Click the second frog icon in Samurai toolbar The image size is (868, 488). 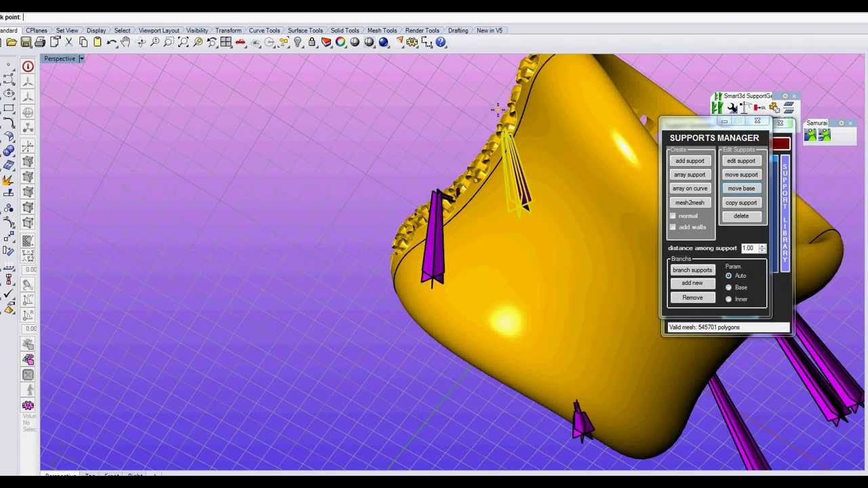tap(825, 135)
